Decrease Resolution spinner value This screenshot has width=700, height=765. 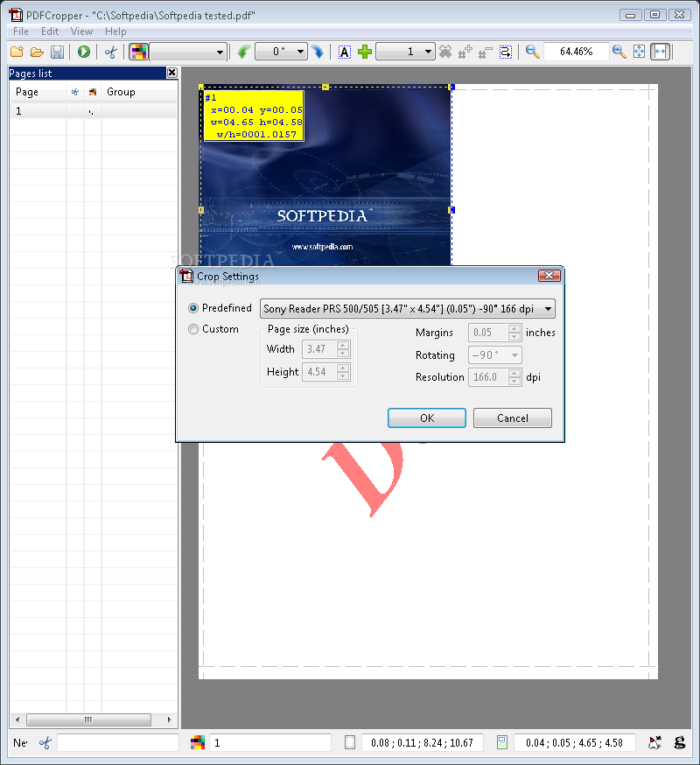pyautogui.click(x=514, y=381)
